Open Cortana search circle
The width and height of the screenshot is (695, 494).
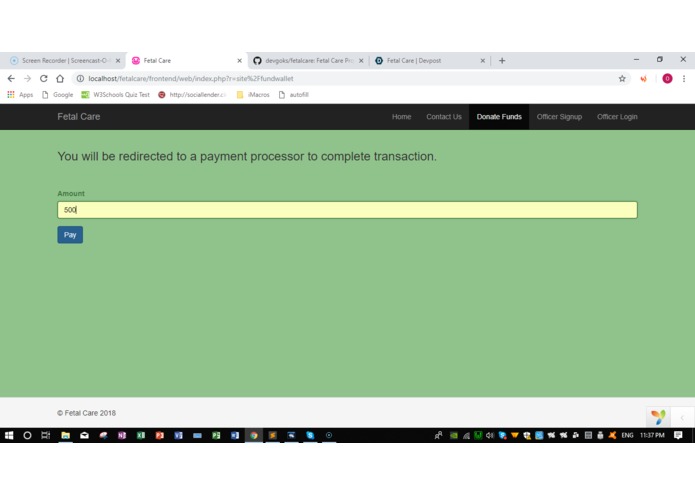click(27, 436)
